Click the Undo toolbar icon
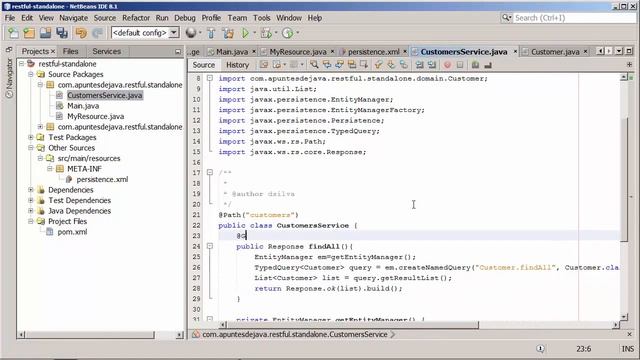Screen dimensions: 640x360 [81, 33]
